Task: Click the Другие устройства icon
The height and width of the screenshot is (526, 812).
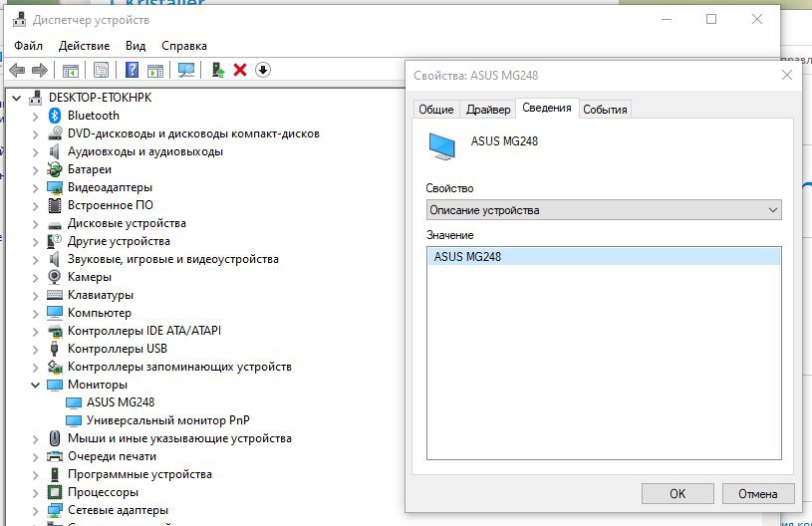Action: tap(55, 241)
